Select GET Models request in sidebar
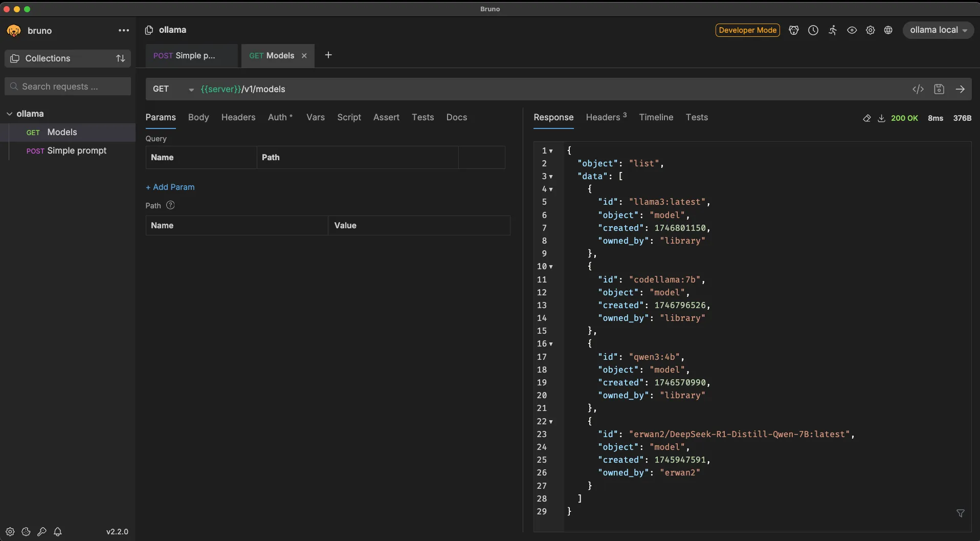The image size is (980, 541). (68, 133)
